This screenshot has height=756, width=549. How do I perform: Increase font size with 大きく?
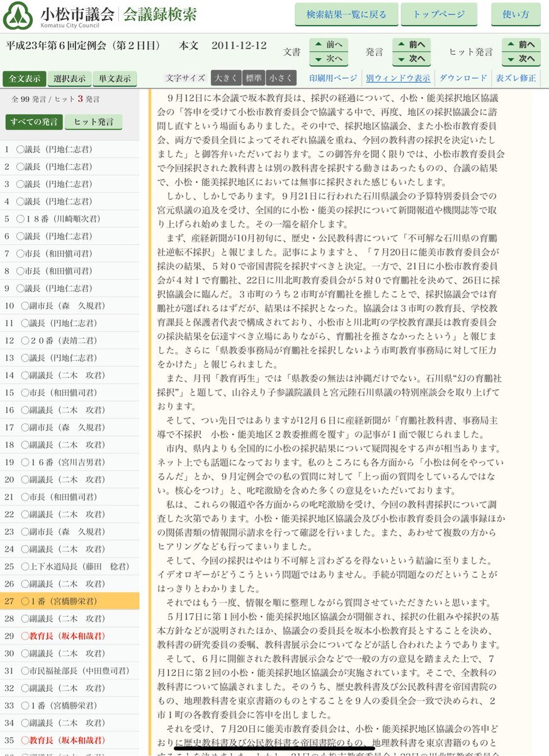(x=225, y=78)
